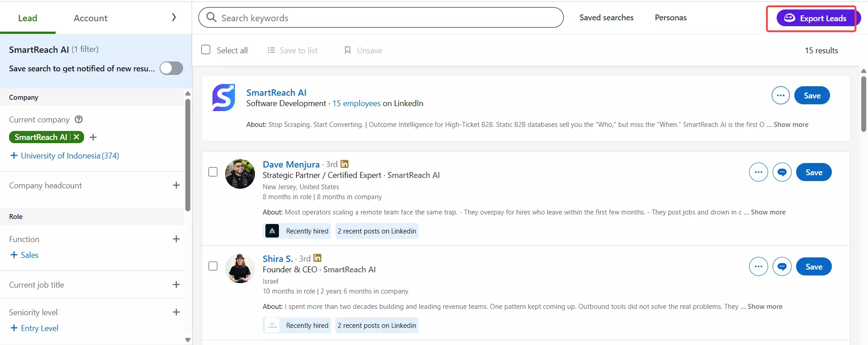Screen dimensions: 868x345
Task: Open Personas
Action: [670, 18]
